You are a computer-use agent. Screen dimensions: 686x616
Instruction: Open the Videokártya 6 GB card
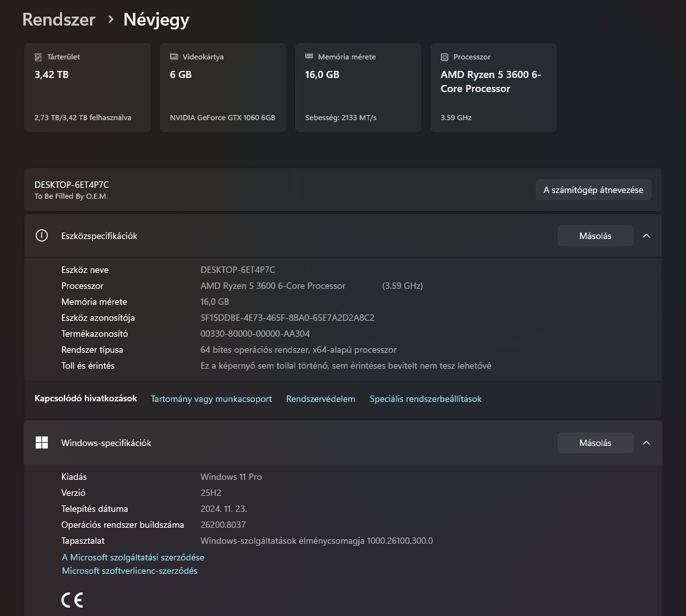pyautogui.click(x=223, y=87)
